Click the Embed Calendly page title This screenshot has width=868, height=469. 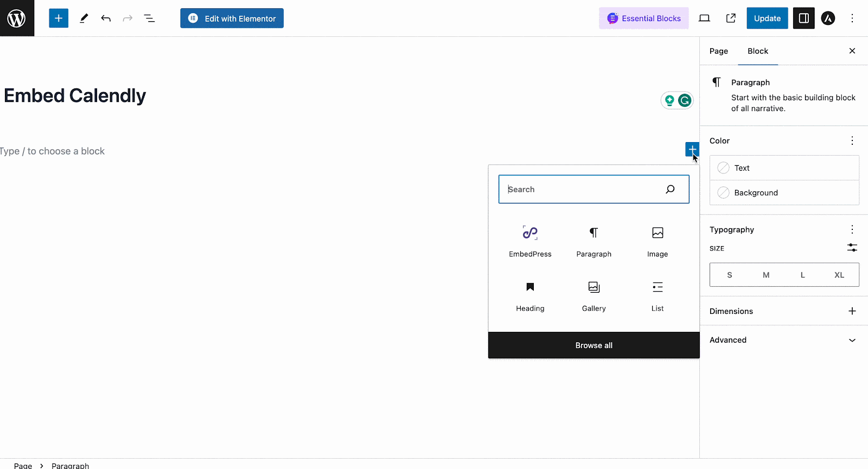75,95
